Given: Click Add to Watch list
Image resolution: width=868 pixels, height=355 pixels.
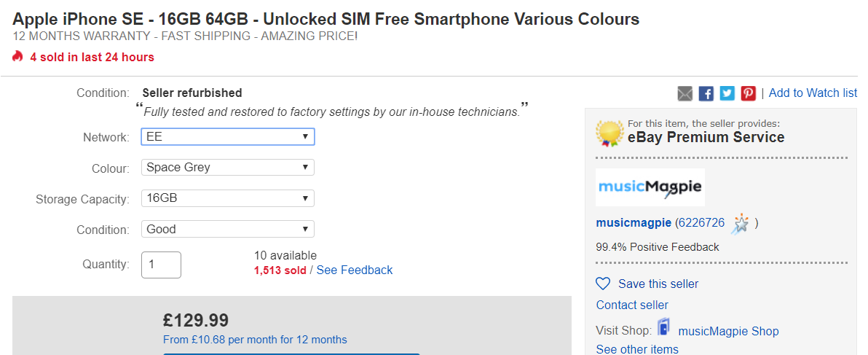Looking at the screenshot, I should [x=813, y=93].
